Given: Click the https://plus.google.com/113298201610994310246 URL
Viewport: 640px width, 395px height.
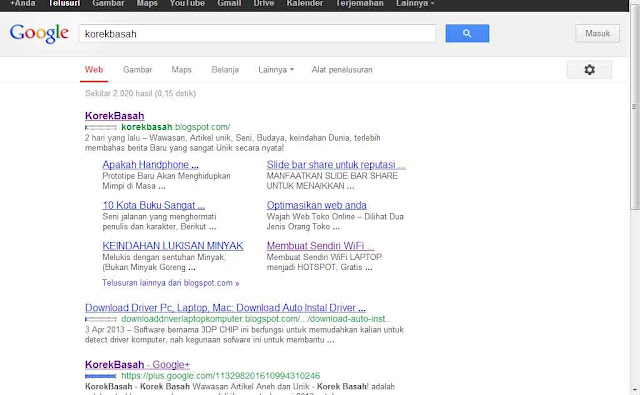Looking at the screenshot, I should (x=220, y=375).
